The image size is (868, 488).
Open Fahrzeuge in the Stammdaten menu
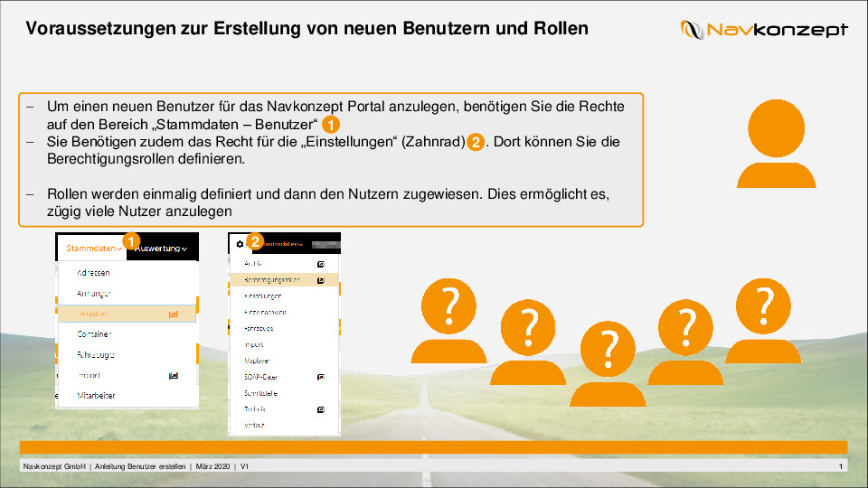pyautogui.click(x=95, y=354)
